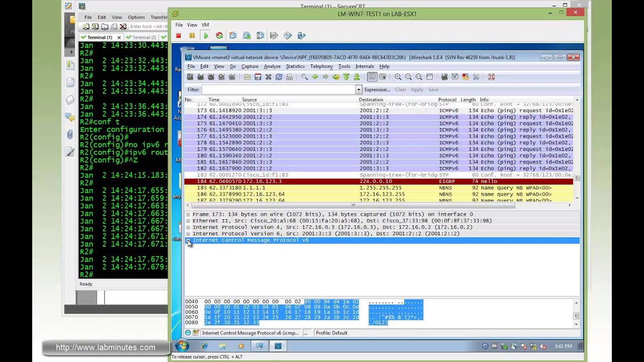This screenshot has width=644, height=362.
Task: Click Wireshark's restart capture icon
Action: pyautogui.click(x=232, y=77)
